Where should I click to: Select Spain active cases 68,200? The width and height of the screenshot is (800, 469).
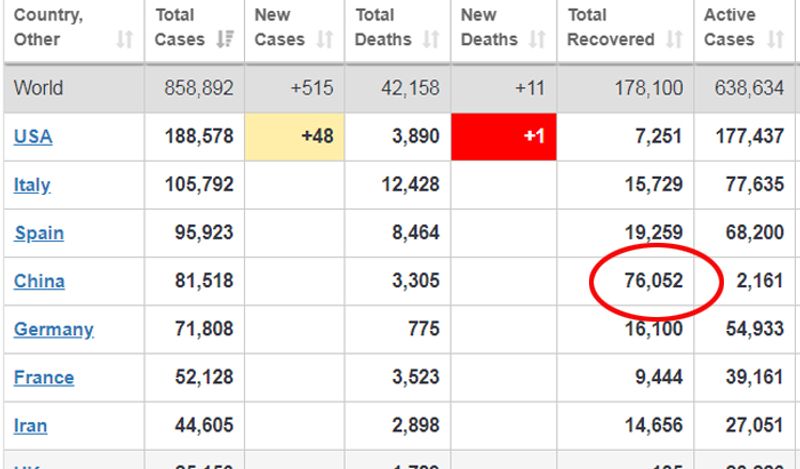[x=755, y=233]
